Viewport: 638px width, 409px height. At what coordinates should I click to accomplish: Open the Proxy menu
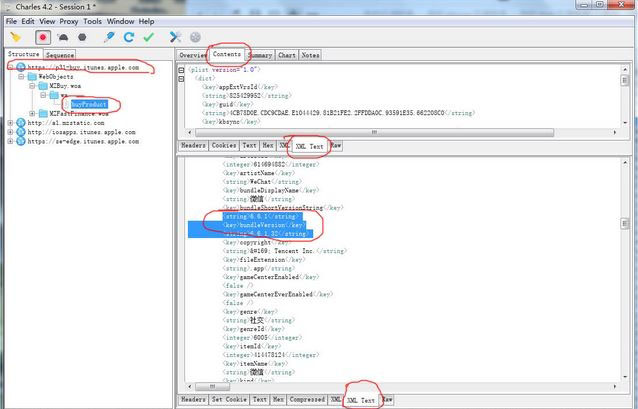click(x=69, y=21)
